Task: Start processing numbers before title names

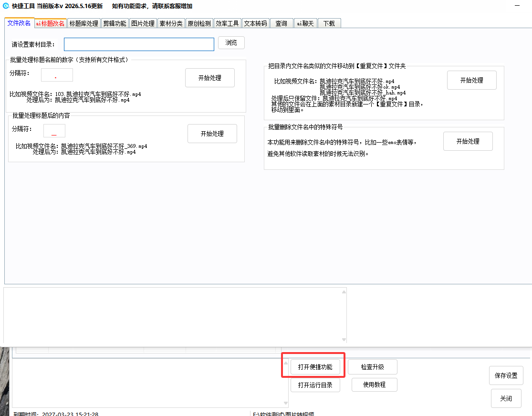Action: 209,78
